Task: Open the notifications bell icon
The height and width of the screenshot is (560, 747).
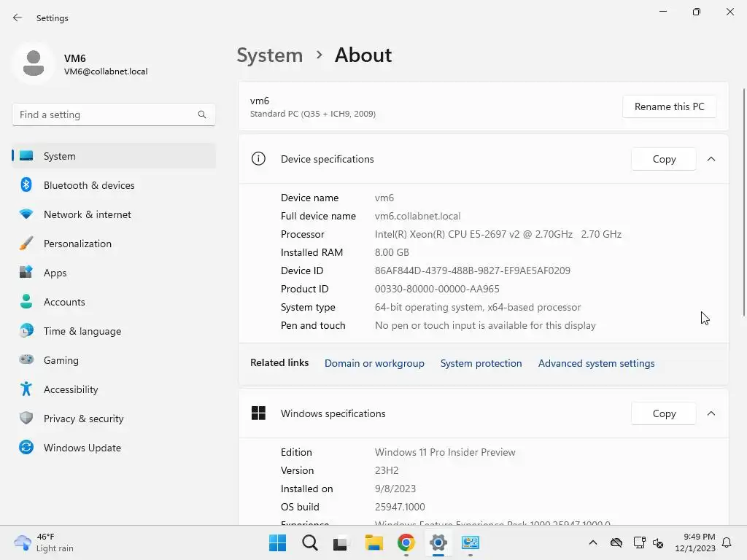Action: [x=727, y=542]
